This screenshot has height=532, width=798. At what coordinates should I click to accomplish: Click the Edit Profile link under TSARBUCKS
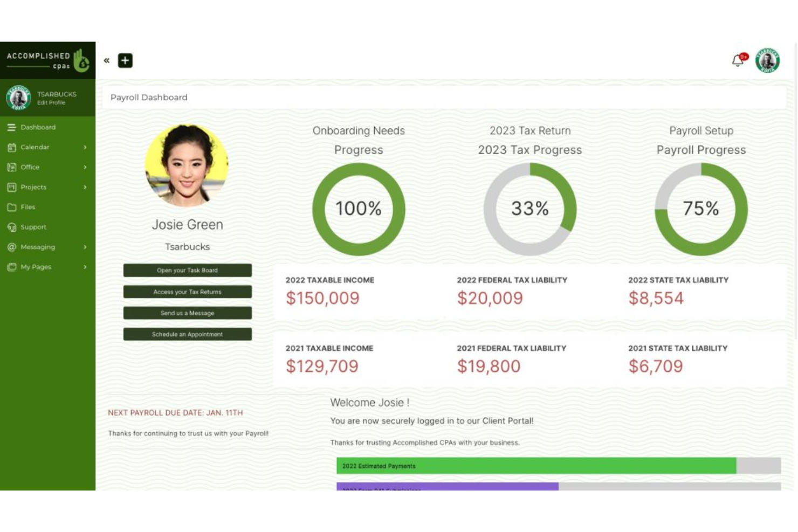click(51, 102)
